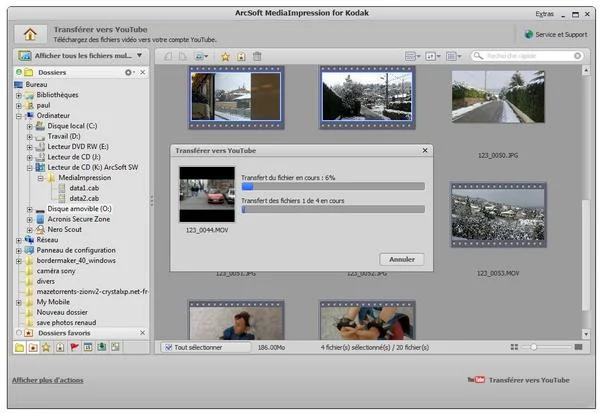Close the Transférer vers YouTube dialog
The height and width of the screenshot is (413, 600).
tap(425, 150)
